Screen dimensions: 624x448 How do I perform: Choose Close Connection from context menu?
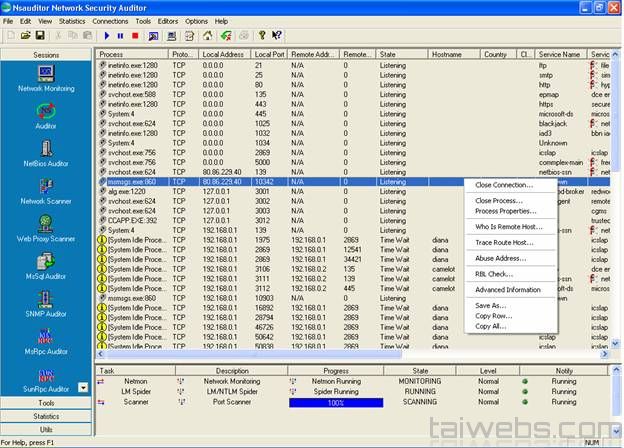pyautogui.click(x=504, y=185)
